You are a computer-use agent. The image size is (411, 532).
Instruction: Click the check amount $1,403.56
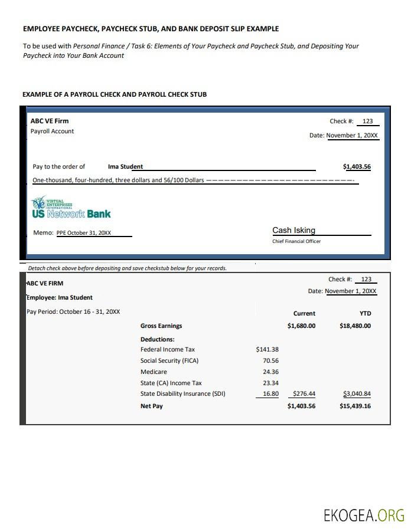pos(357,167)
